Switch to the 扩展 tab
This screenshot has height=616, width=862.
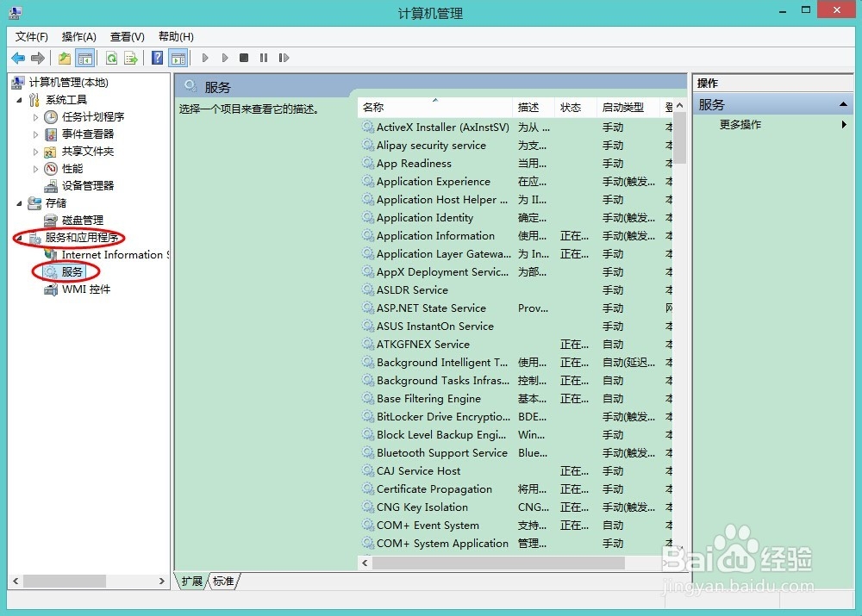191,582
